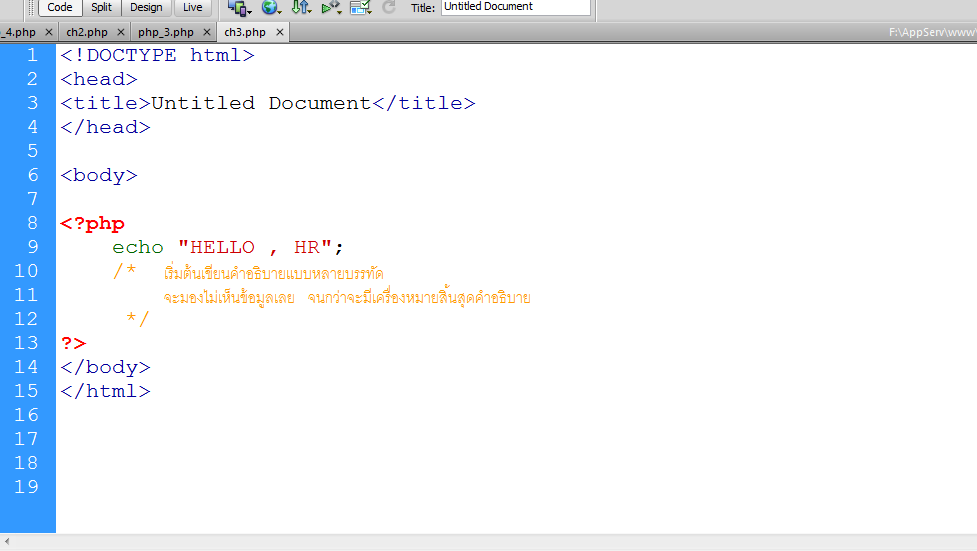Close the ch3.php tab
Image resolution: width=977 pixels, height=551 pixels.
[280, 32]
